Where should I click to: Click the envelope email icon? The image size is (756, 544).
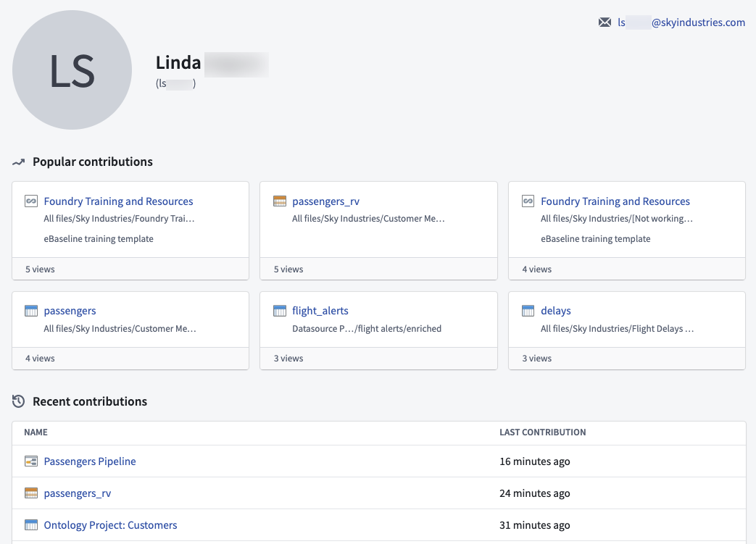[x=605, y=22]
